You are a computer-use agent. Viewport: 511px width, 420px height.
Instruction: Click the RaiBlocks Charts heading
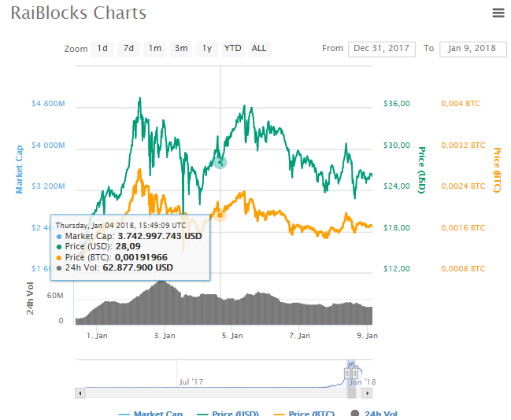coord(78,13)
